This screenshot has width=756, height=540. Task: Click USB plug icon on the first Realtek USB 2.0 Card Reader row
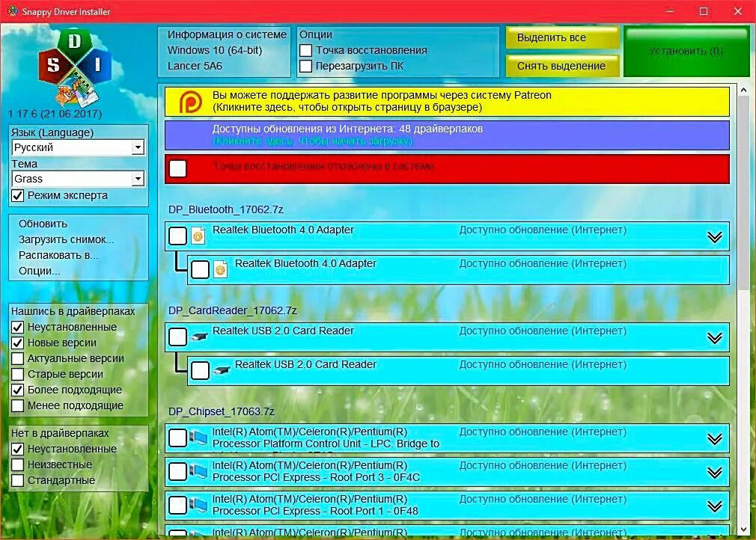198,337
